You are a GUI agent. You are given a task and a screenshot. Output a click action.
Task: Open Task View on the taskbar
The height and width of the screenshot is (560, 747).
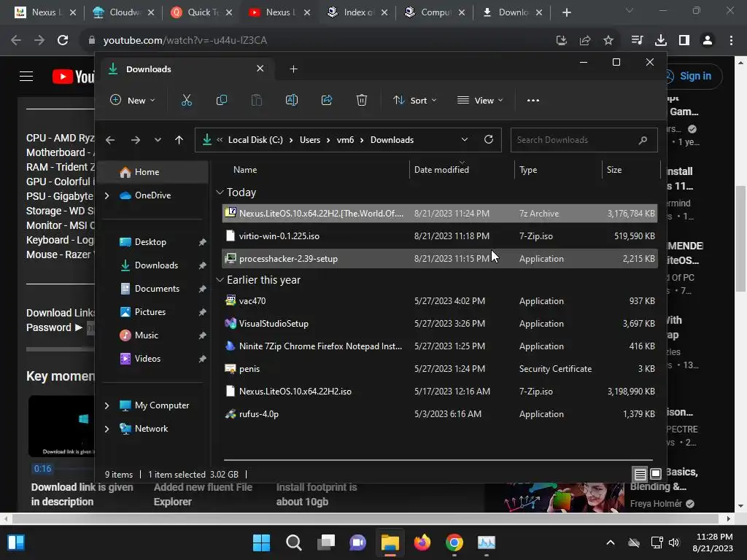[x=326, y=542]
